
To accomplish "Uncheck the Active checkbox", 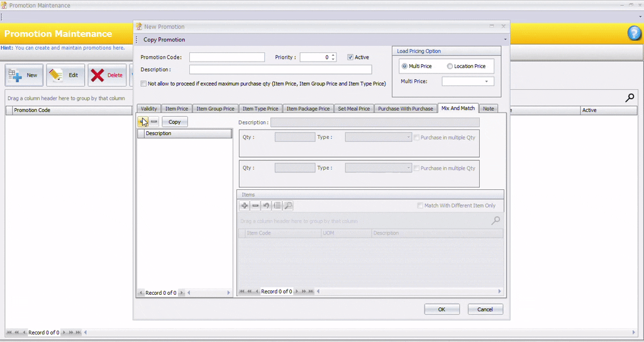I will [350, 57].
